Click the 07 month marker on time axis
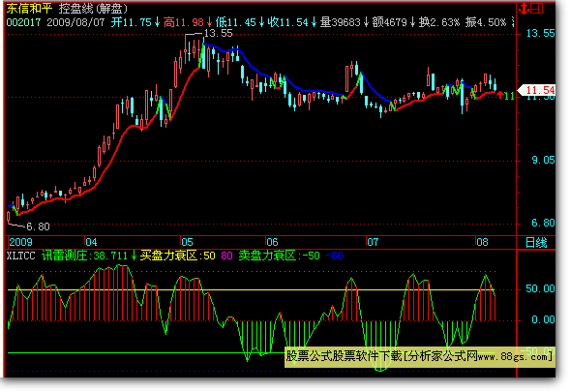Image resolution: width=570 pixels, height=392 pixels. pyautogui.click(x=373, y=242)
